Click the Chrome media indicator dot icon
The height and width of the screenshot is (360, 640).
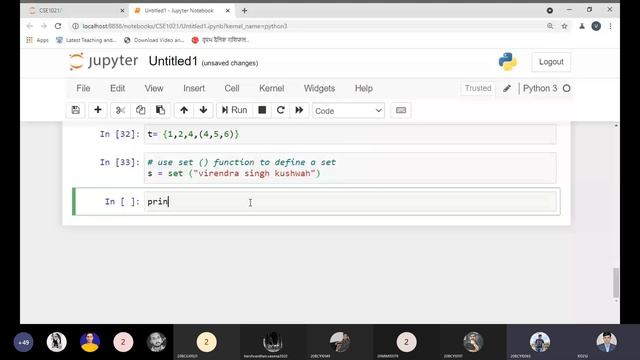(x=550, y=11)
